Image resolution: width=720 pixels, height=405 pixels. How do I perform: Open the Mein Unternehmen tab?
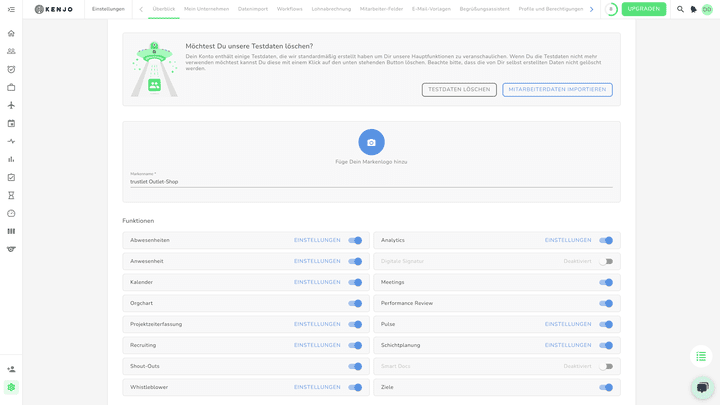coord(206,9)
